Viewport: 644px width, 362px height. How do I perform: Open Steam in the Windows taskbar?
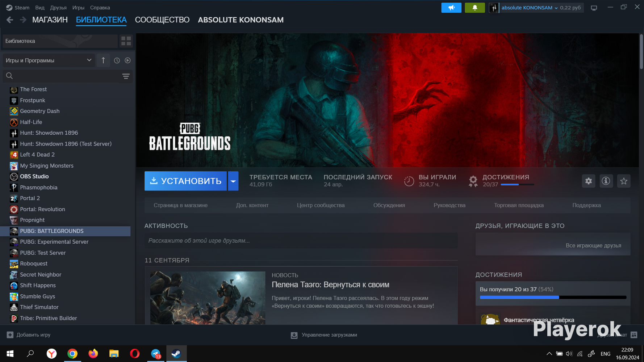coord(176,353)
